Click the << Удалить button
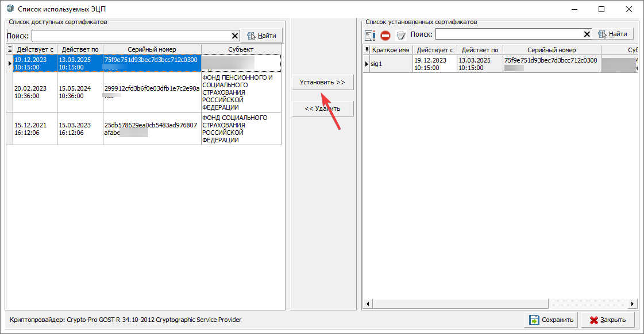 click(x=322, y=108)
